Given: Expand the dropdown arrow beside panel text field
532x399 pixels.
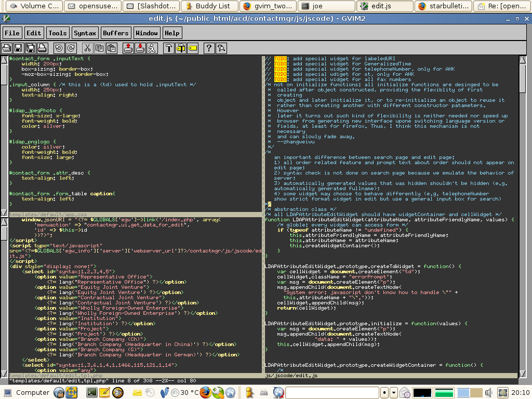Looking at the screenshot, I should tap(394, 392).
